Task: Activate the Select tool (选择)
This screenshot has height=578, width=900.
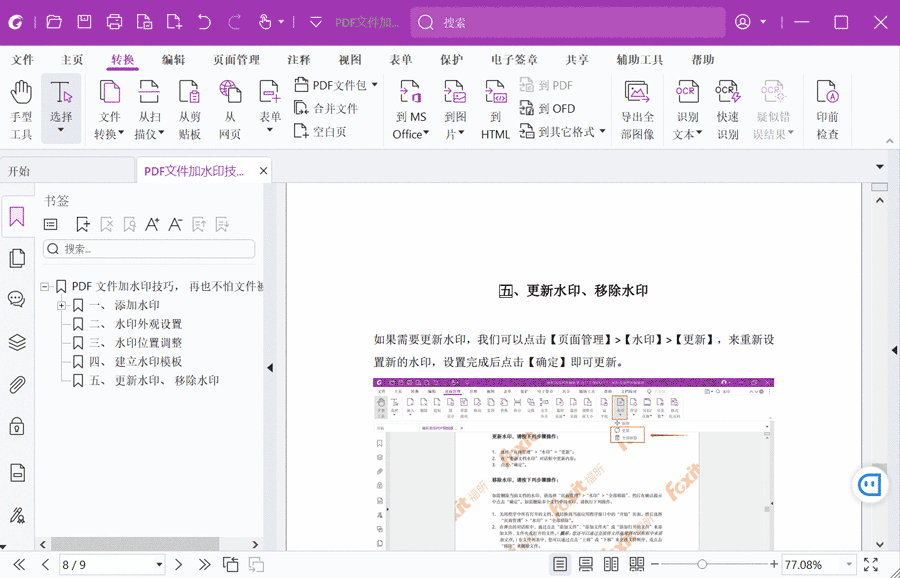Action: click(x=61, y=107)
